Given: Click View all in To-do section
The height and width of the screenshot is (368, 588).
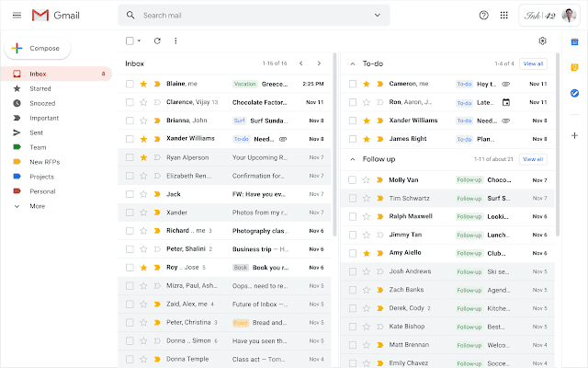Looking at the screenshot, I should click(533, 63).
